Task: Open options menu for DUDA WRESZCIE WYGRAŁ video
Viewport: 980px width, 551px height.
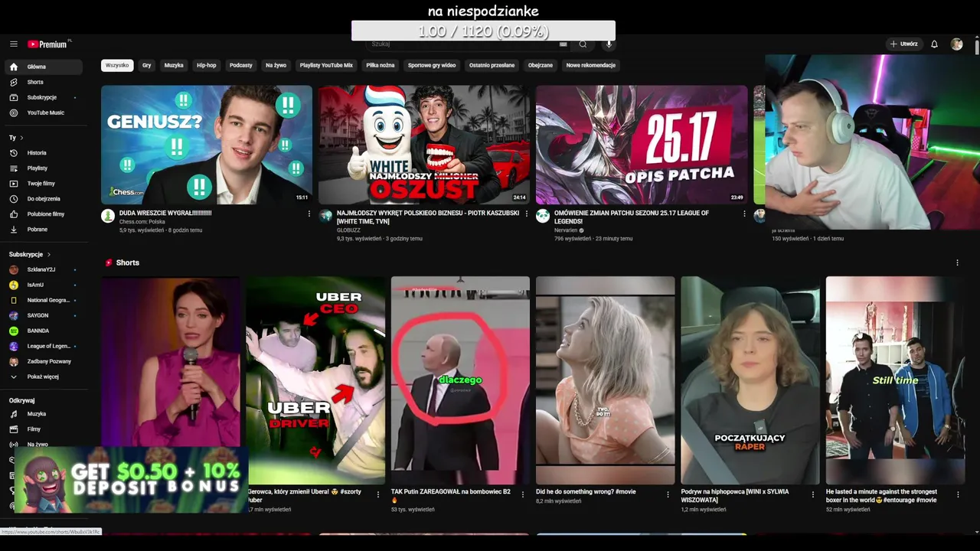Action: click(309, 214)
